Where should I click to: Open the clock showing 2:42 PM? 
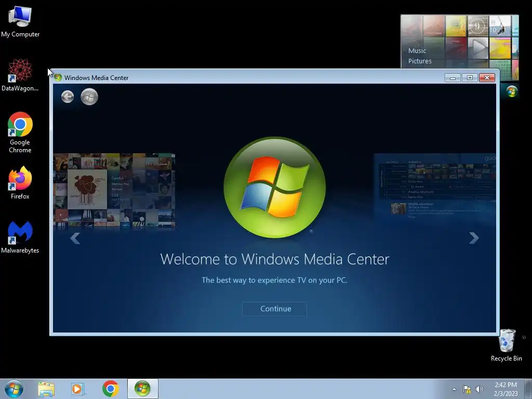[x=506, y=389]
